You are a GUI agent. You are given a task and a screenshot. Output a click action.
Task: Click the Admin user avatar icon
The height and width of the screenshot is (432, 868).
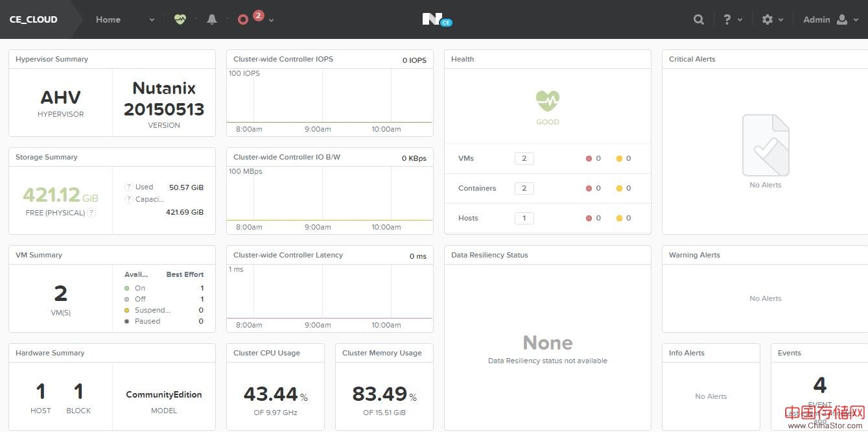click(x=842, y=19)
